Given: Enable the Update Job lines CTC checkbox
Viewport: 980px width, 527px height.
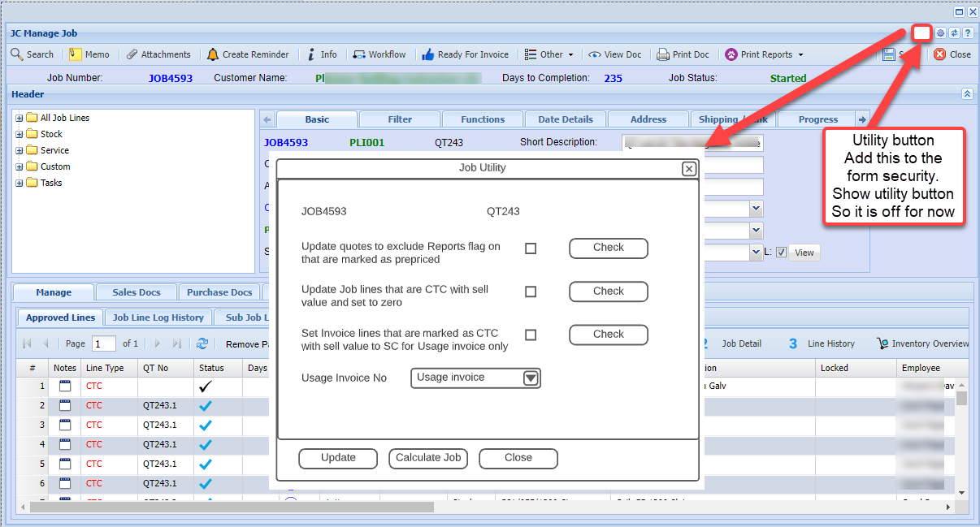Looking at the screenshot, I should (531, 292).
